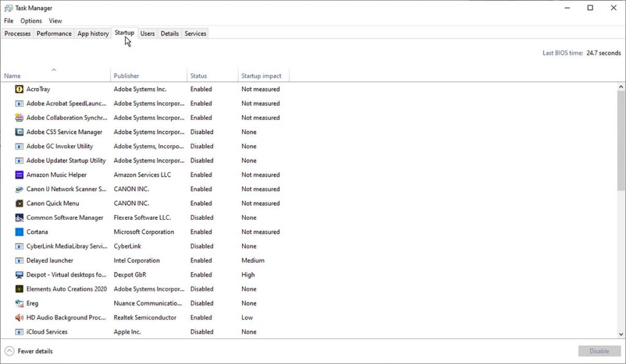Select the Elements Auto Creations 2020 icon
The image size is (626, 364).
[20, 289]
